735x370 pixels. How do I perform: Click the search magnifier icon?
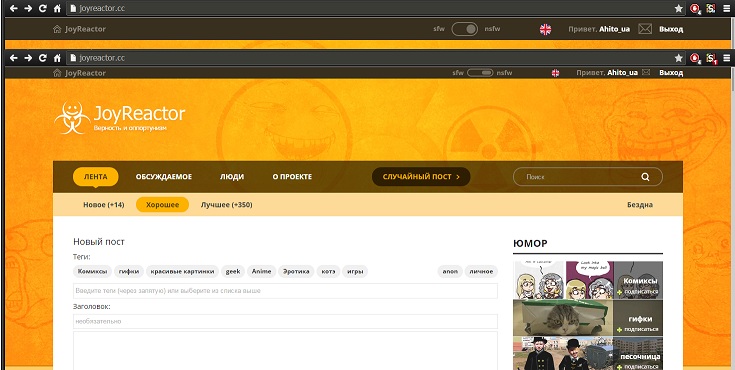coord(645,177)
